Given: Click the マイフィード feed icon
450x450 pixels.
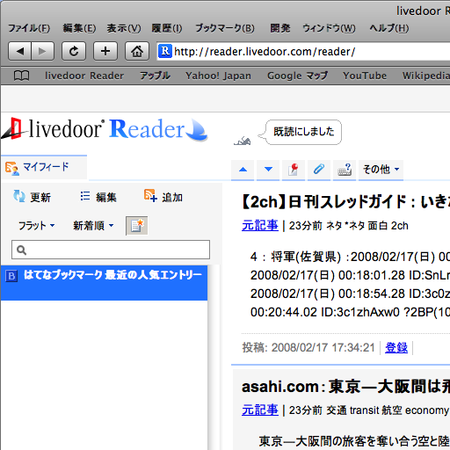Looking at the screenshot, I should [12, 168].
